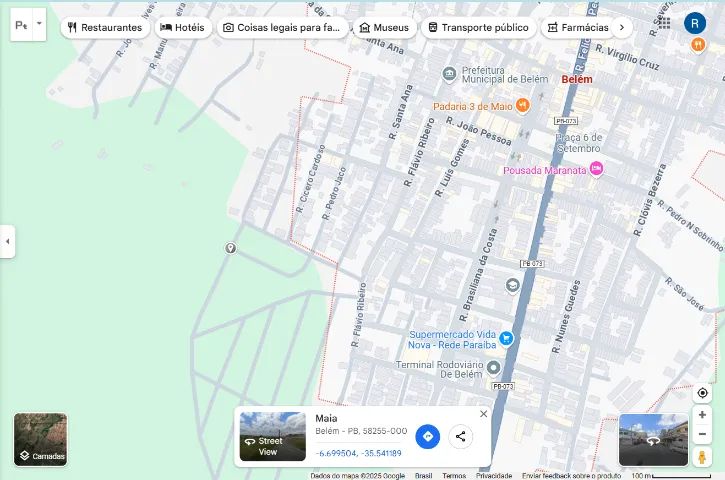Click the Terminal Rodoviário De Belém marker

click(x=494, y=368)
